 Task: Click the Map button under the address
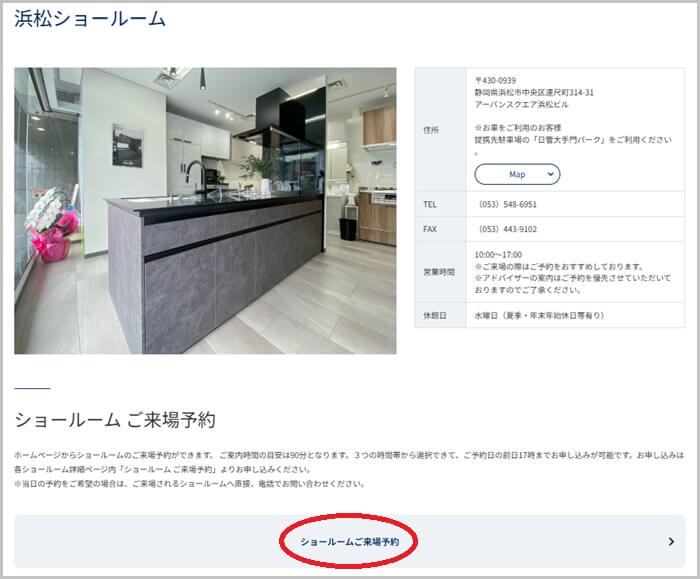click(517, 174)
